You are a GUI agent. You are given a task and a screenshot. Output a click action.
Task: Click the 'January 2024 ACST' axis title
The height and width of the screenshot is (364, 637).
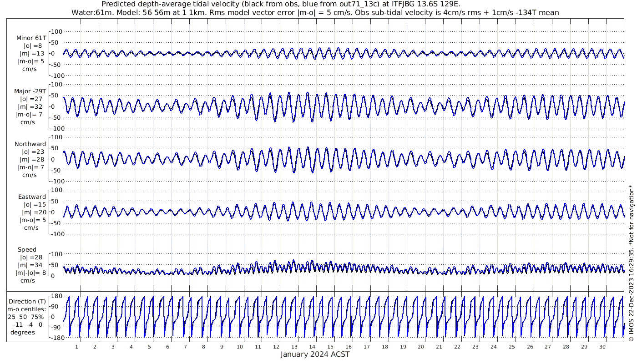click(315, 354)
